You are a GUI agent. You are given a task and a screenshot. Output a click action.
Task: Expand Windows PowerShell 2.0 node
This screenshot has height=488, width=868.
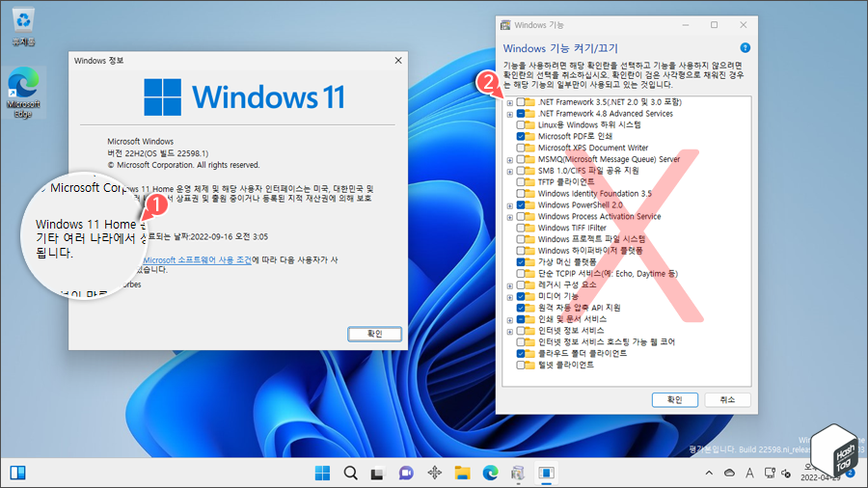(x=510, y=205)
